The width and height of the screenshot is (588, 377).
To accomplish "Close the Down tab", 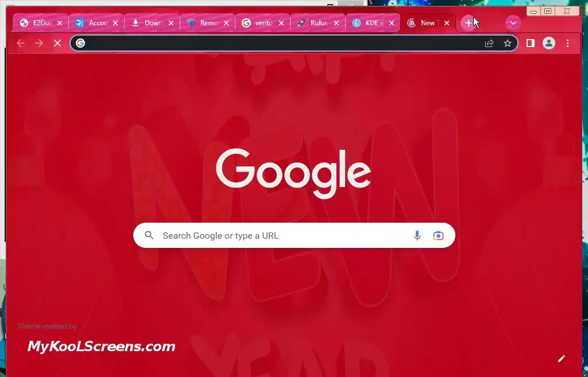I will pos(171,23).
